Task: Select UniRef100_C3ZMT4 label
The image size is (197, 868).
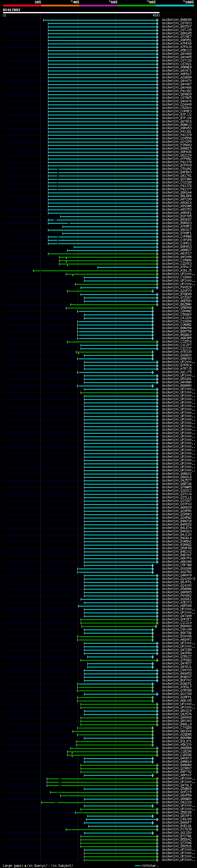Action: point(177,342)
